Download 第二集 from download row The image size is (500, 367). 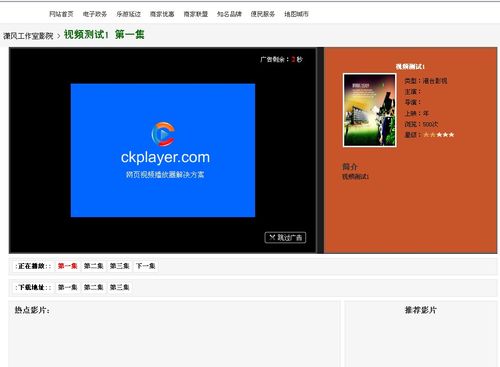(93, 287)
